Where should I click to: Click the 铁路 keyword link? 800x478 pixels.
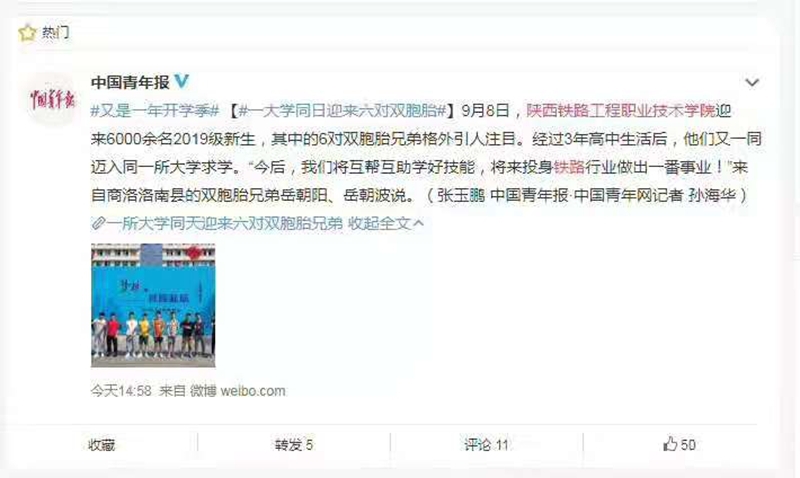click(569, 167)
